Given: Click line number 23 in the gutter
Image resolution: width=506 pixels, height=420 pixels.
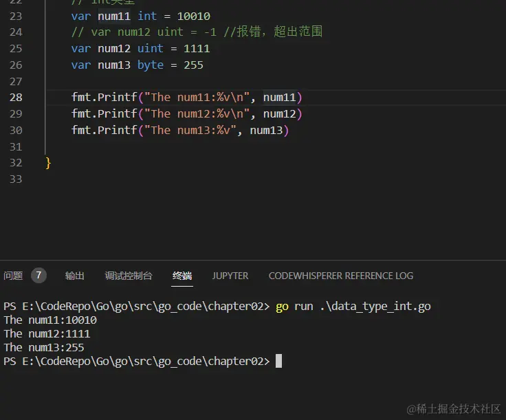Looking at the screenshot, I should 16,16.
